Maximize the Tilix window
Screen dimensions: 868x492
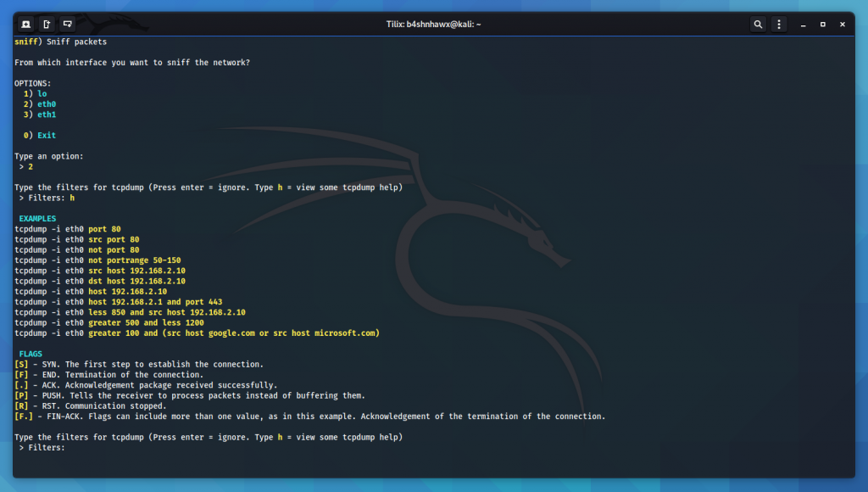tap(822, 25)
